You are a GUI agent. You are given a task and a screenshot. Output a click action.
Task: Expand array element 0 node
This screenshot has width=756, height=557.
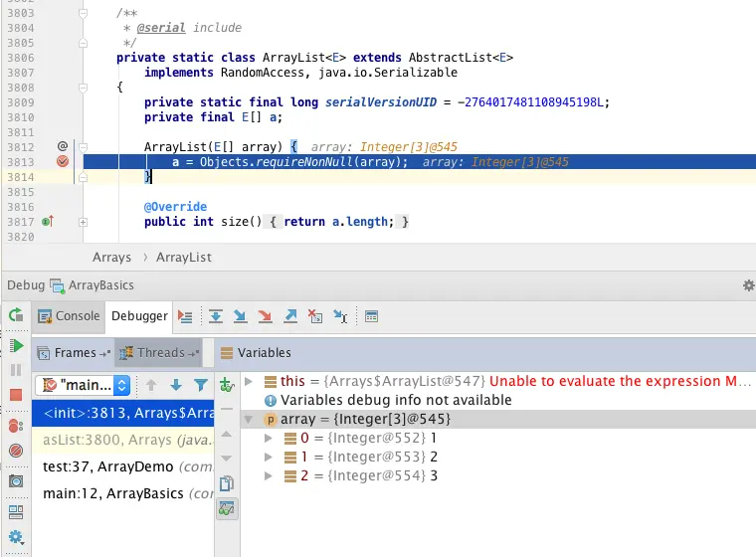[268, 439]
